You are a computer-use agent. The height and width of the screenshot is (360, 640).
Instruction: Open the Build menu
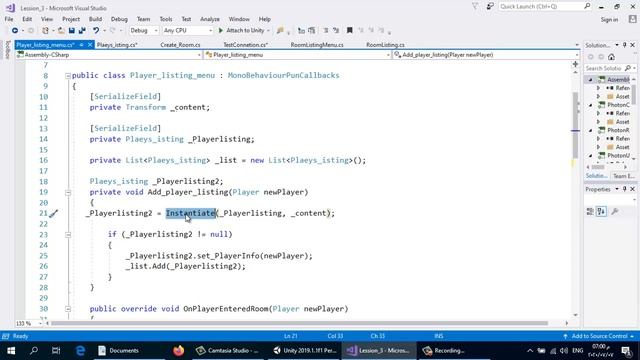coord(95,19)
